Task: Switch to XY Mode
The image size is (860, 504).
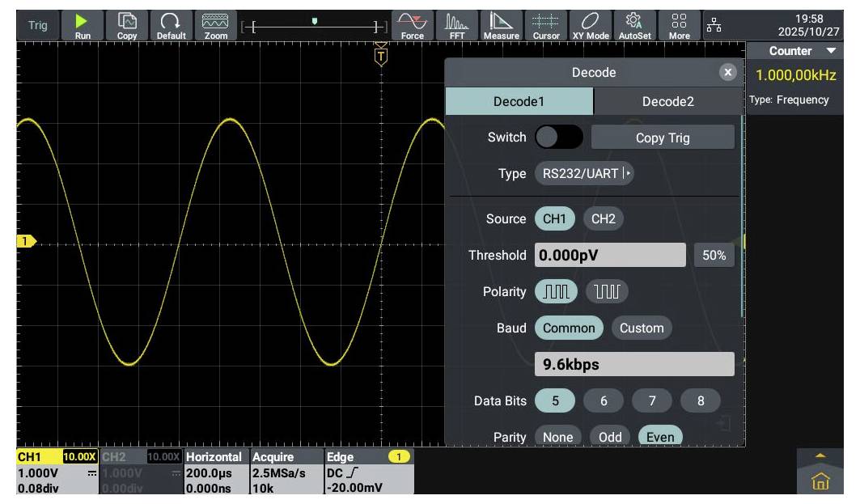Action: click(x=591, y=25)
